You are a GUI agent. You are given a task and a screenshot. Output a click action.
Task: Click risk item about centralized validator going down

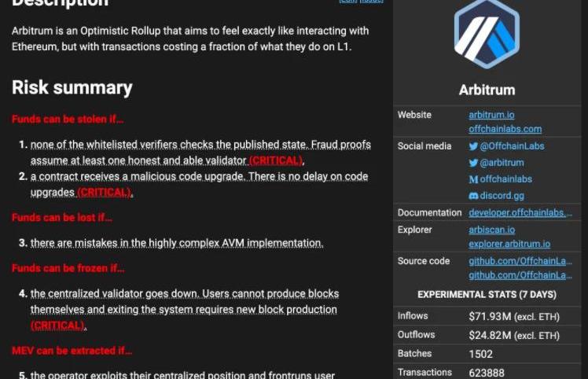(185, 310)
